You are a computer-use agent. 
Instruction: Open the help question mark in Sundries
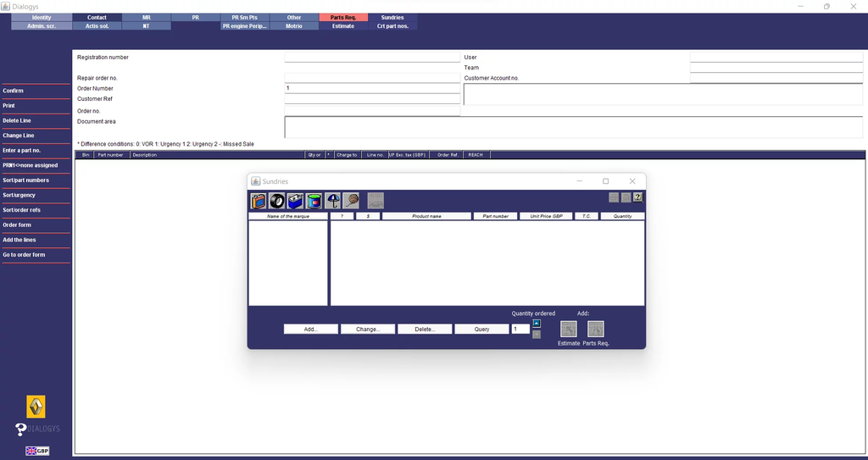coord(637,197)
